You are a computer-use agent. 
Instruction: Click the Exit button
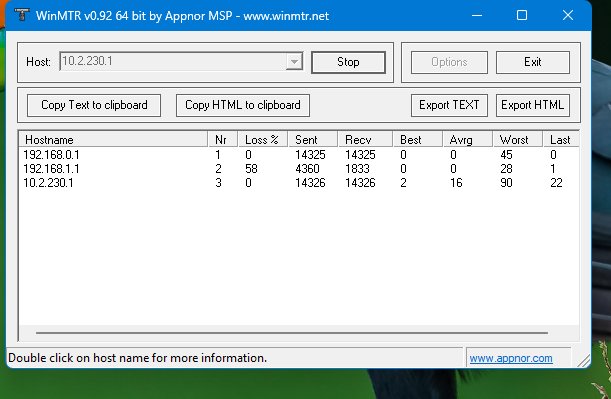[532, 62]
